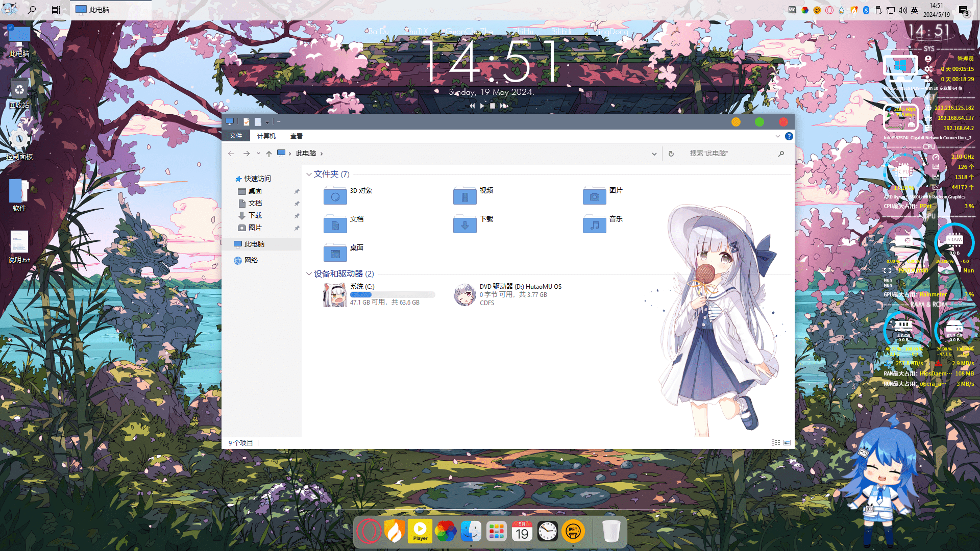Viewport: 980px width, 551px height.
Task: Click the search icon in taskbar
Action: (32, 10)
